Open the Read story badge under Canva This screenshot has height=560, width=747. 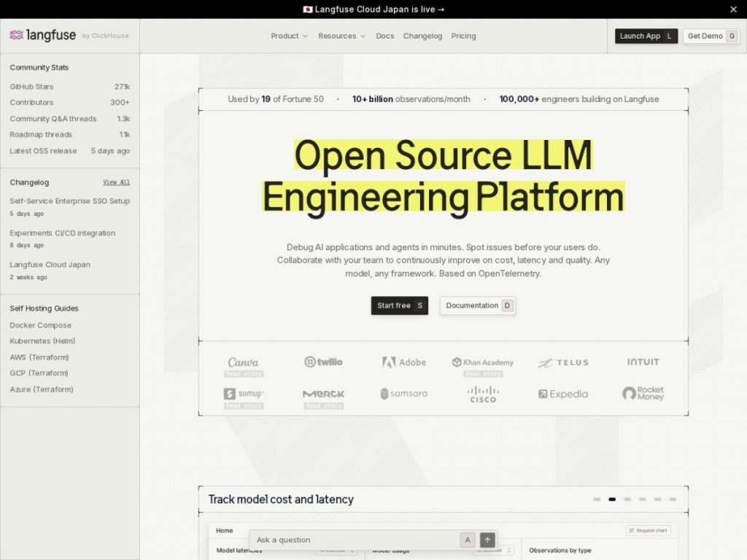244,374
